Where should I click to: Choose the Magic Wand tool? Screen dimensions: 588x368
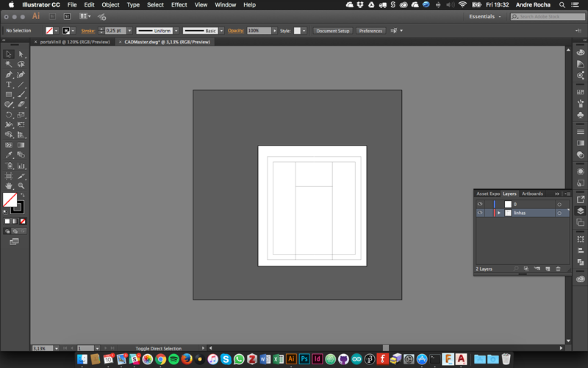(x=9, y=64)
